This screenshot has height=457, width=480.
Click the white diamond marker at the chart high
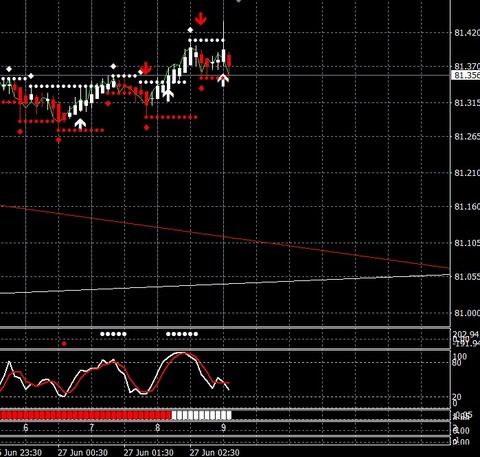coord(190,30)
